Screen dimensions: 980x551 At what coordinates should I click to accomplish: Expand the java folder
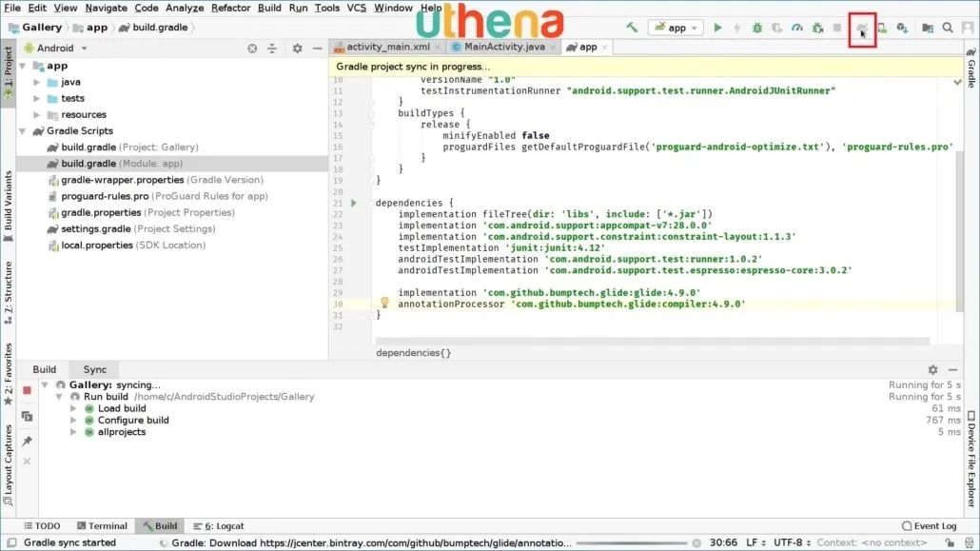click(37, 82)
